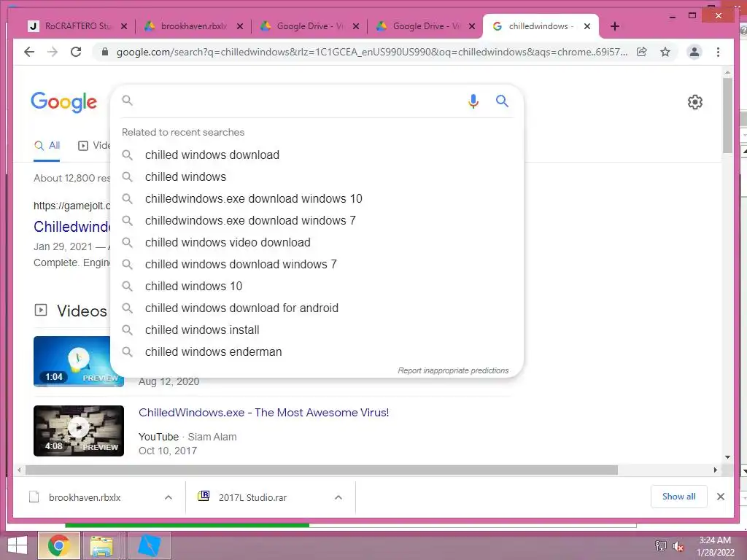
Task: Switch to second Google Drive tab
Action: (425, 26)
